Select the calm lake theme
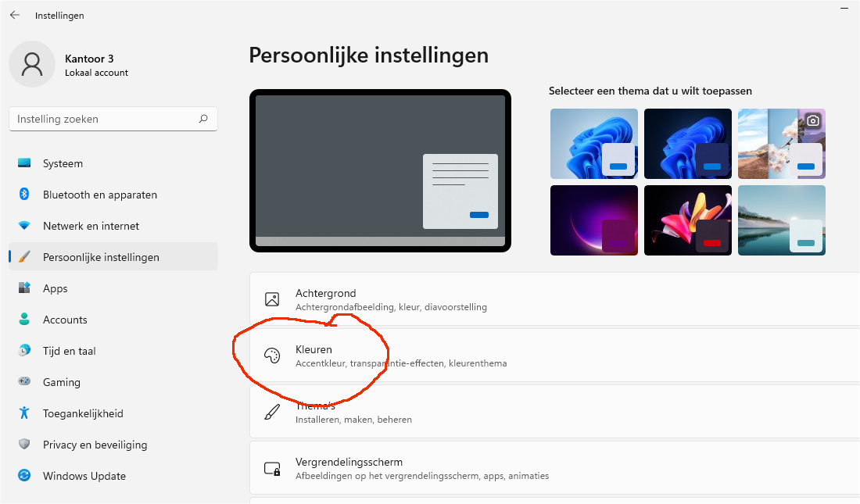This screenshot has width=860, height=504. pos(782,220)
